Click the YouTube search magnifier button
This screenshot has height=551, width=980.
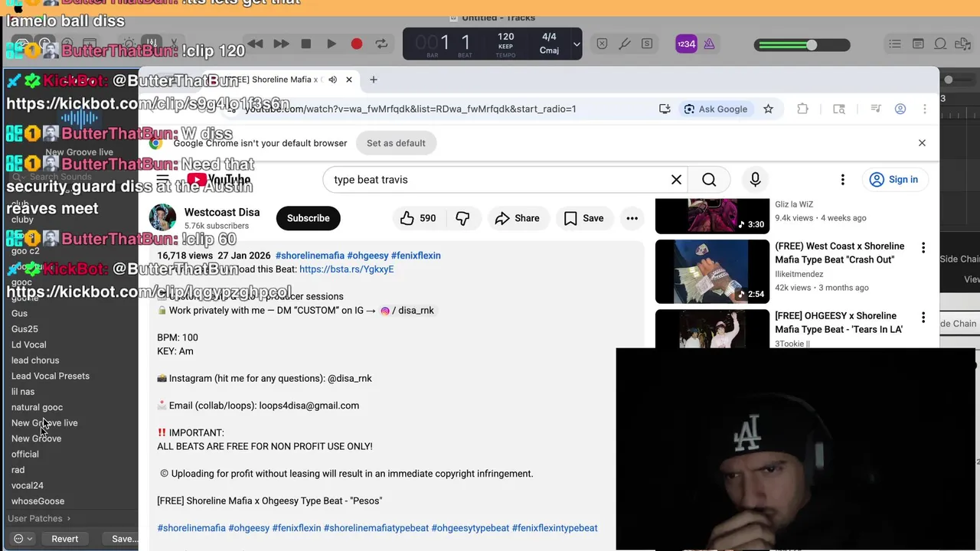[x=709, y=180]
